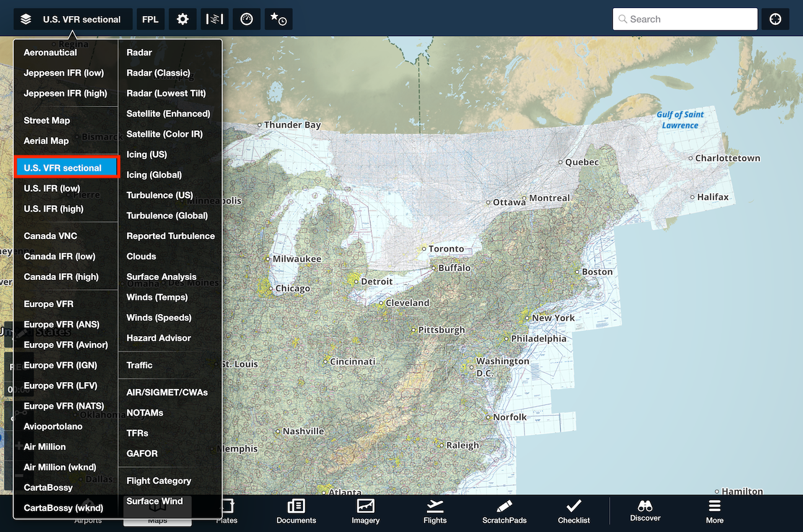The height and width of the screenshot is (532, 803).
Task: Switch to the Flights tab
Action: pyautogui.click(x=435, y=512)
